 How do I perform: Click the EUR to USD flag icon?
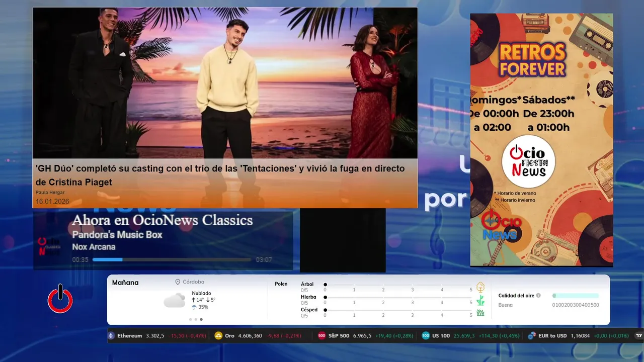(x=532, y=335)
